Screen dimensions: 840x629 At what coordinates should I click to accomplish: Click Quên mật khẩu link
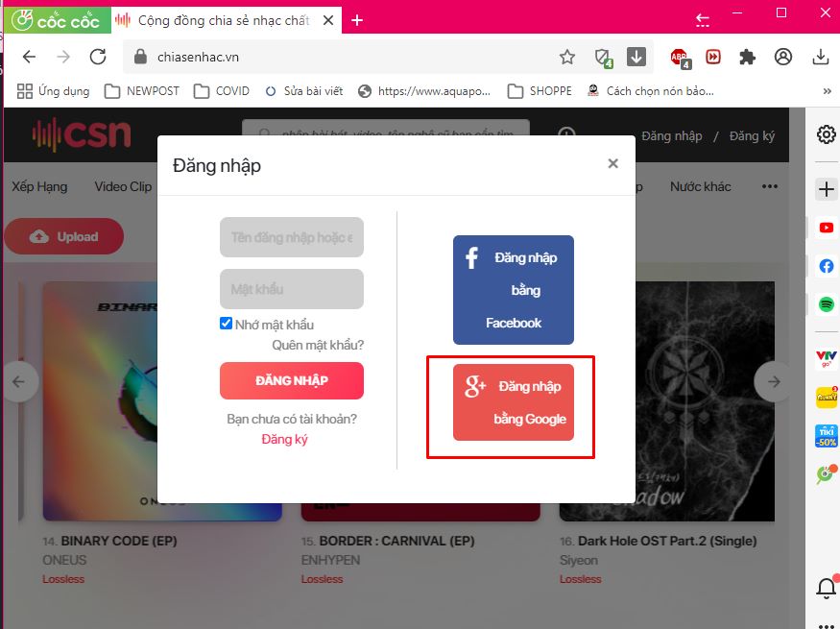[318, 345]
